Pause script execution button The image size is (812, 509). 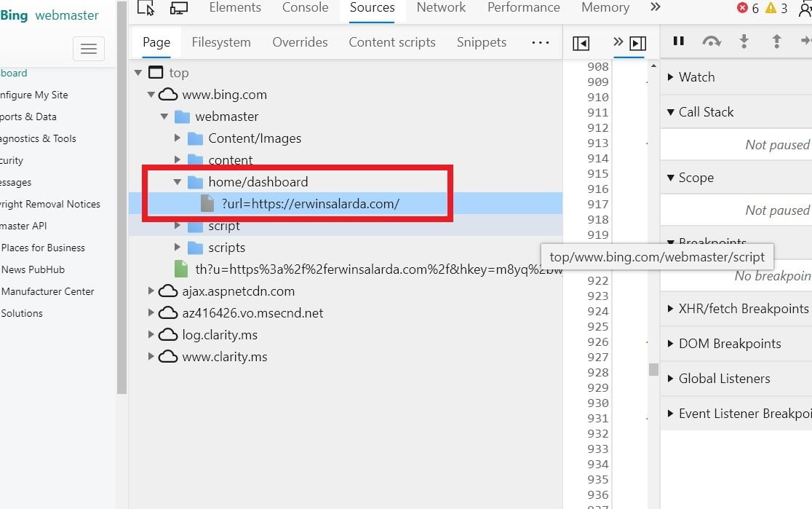[x=678, y=42]
